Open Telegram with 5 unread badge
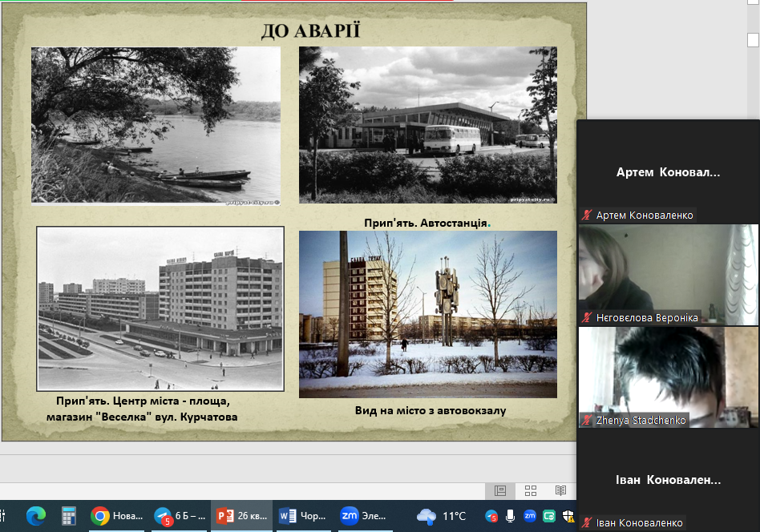This screenshot has width=760, height=532. 180,516
